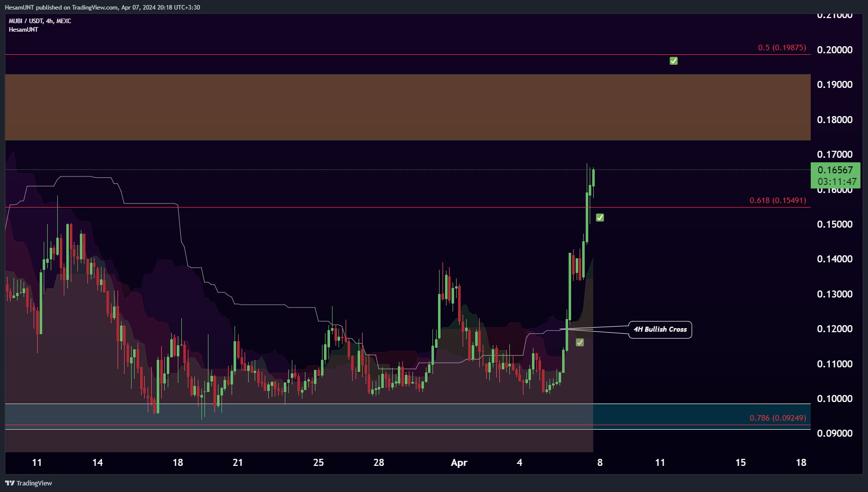Click the date label 28 on the time axis
Viewport: 868px width, 492px height.
coord(379,462)
